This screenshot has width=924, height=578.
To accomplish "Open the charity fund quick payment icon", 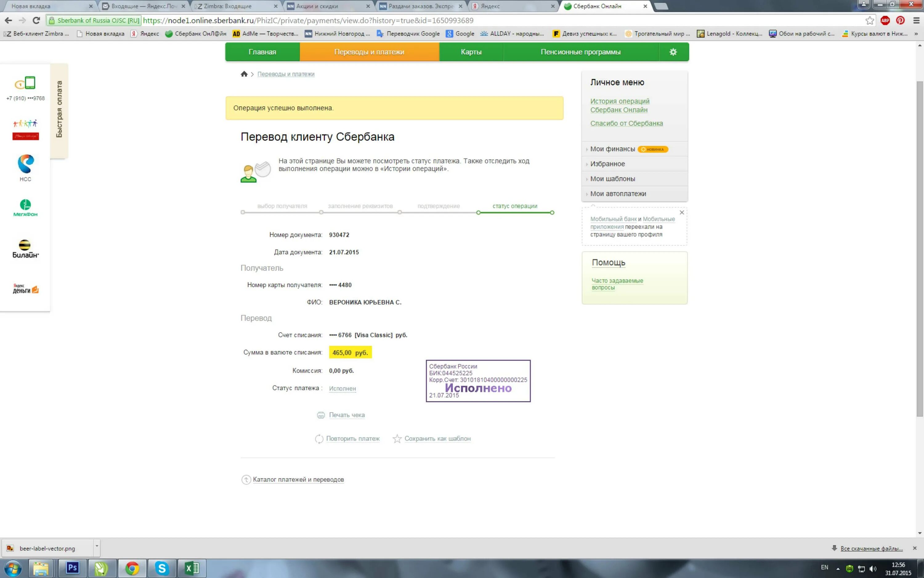I will (x=26, y=129).
